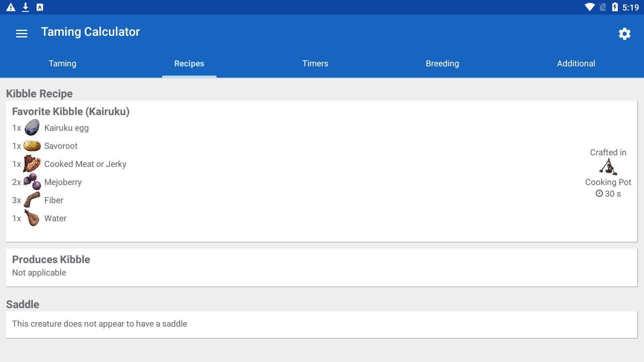Tap the download notification icon in status bar
Image resolution: width=644 pixels, height=362 pixels.
coord(25,7)
